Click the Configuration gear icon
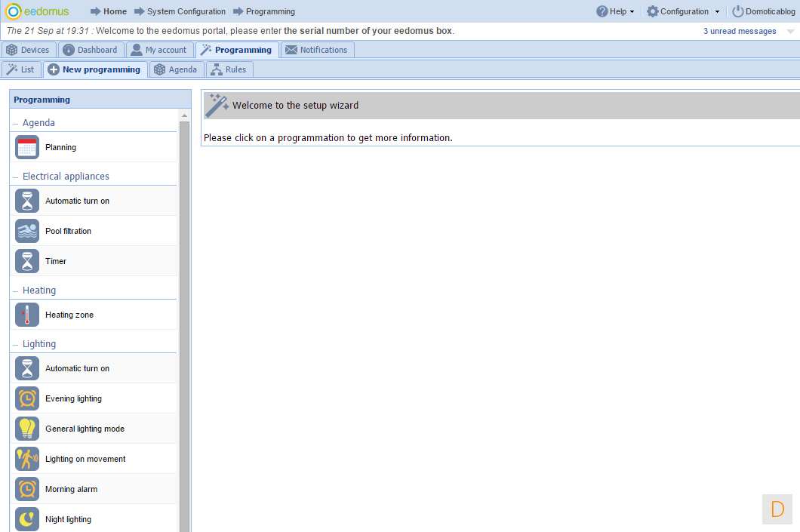Image resolution: width=800 pixels, height=532 pixels. tap(653, 11)
